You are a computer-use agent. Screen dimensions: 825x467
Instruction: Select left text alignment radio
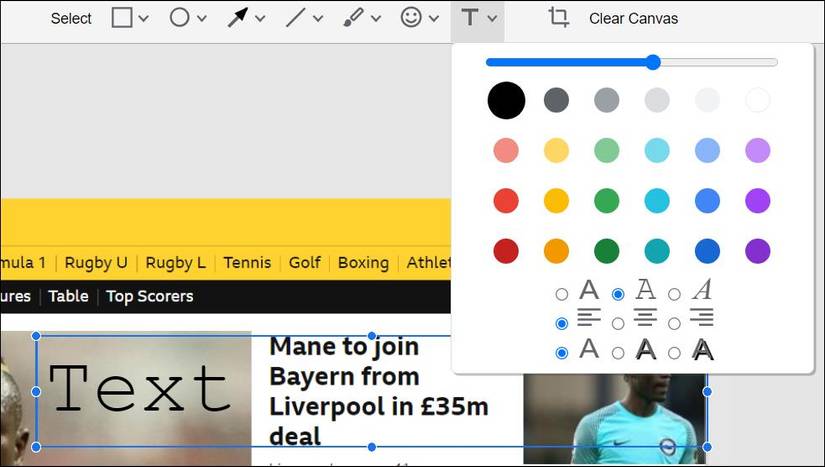(x=562, y=323)
